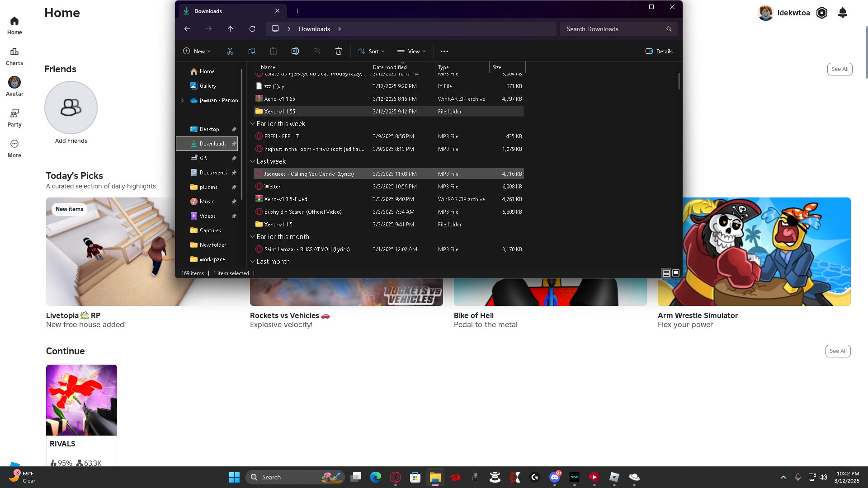Open Roblox Charts in sidebar
The width and height of the screenshot is (868, 488).
coord(14,56)
